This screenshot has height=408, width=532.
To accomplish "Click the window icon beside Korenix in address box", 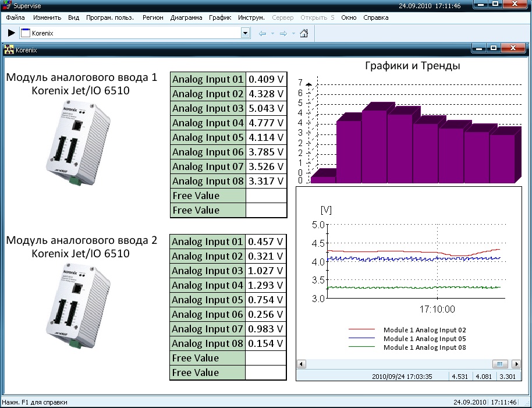I will pos(26,33).
